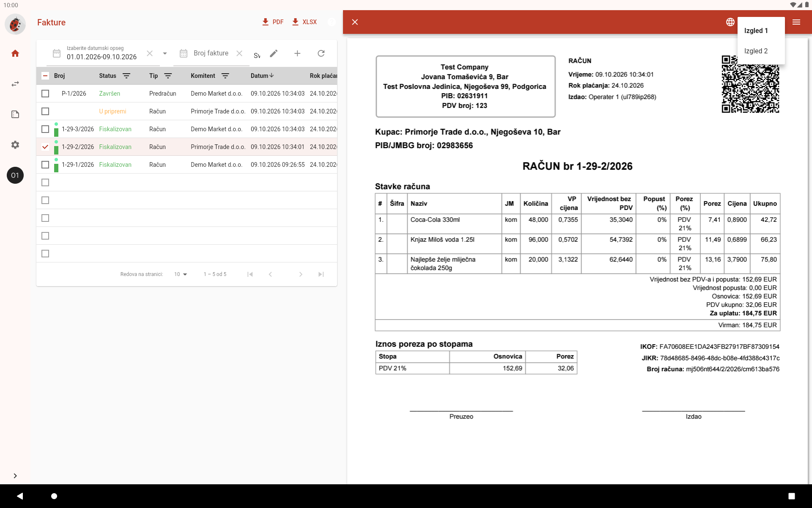Check the P-1/2026 row checkbox

45,94
